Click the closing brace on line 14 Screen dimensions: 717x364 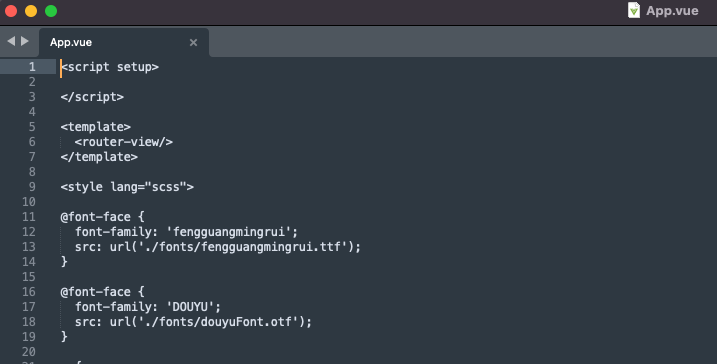64,262
